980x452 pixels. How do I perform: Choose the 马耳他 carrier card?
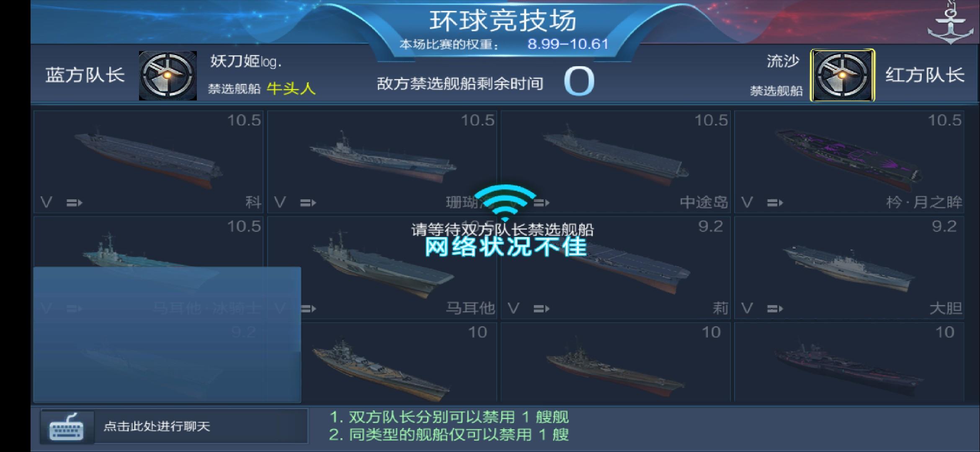coord(382,267)
